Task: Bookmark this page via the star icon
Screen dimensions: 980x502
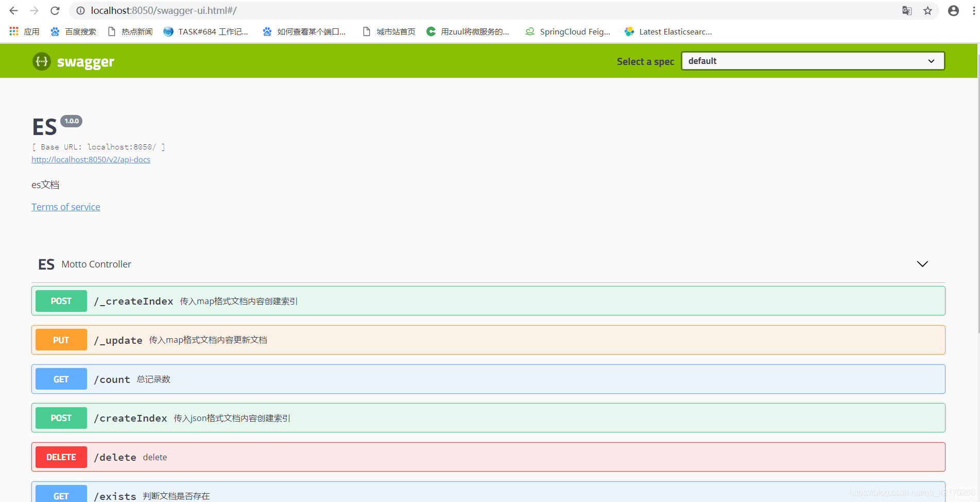Action: pos(927,10)
